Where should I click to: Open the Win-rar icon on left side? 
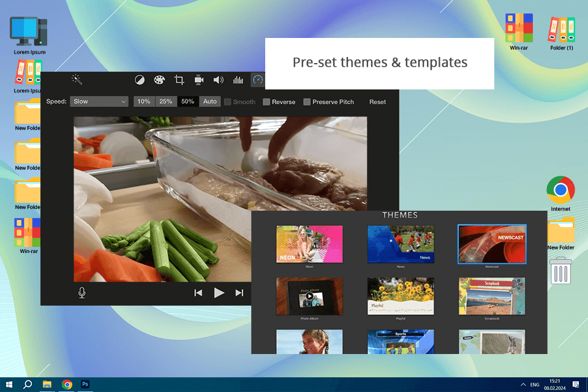28,236
